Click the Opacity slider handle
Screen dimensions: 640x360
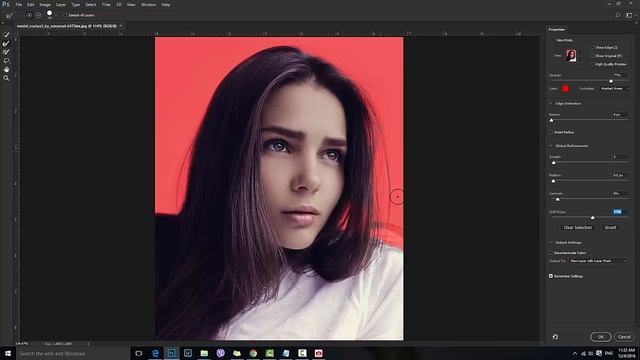coord(611,81)
